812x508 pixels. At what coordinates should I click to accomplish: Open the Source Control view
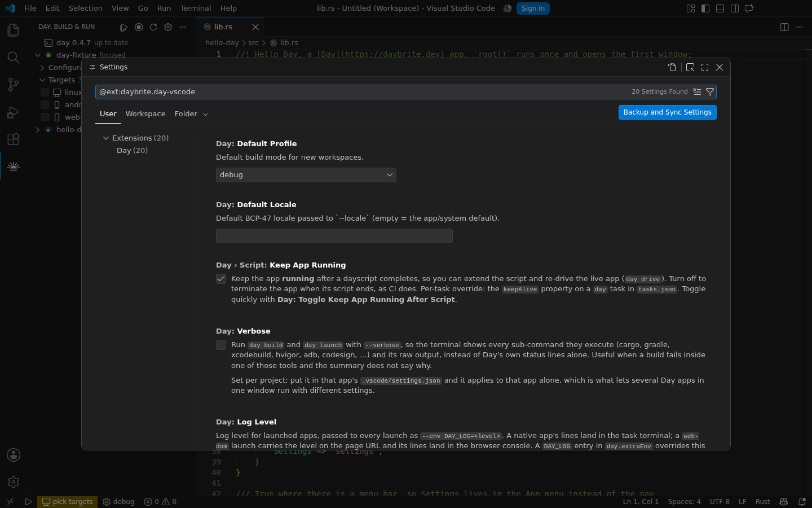(13, 85)
